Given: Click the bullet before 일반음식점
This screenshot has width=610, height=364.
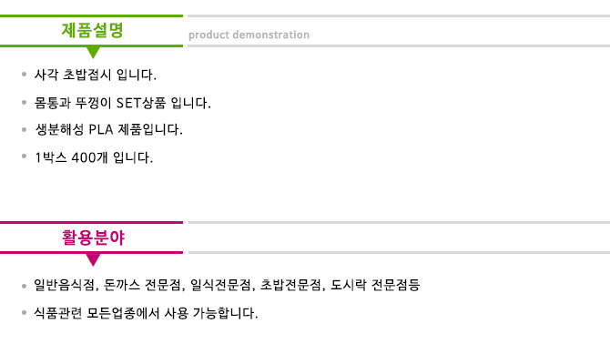Looking at the screenshot, I should [24, 287].
